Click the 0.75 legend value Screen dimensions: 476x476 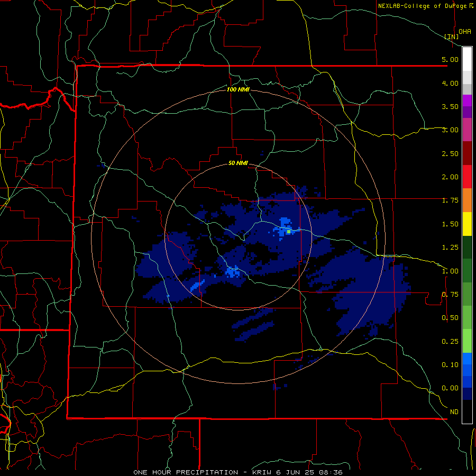coord(450,295)
